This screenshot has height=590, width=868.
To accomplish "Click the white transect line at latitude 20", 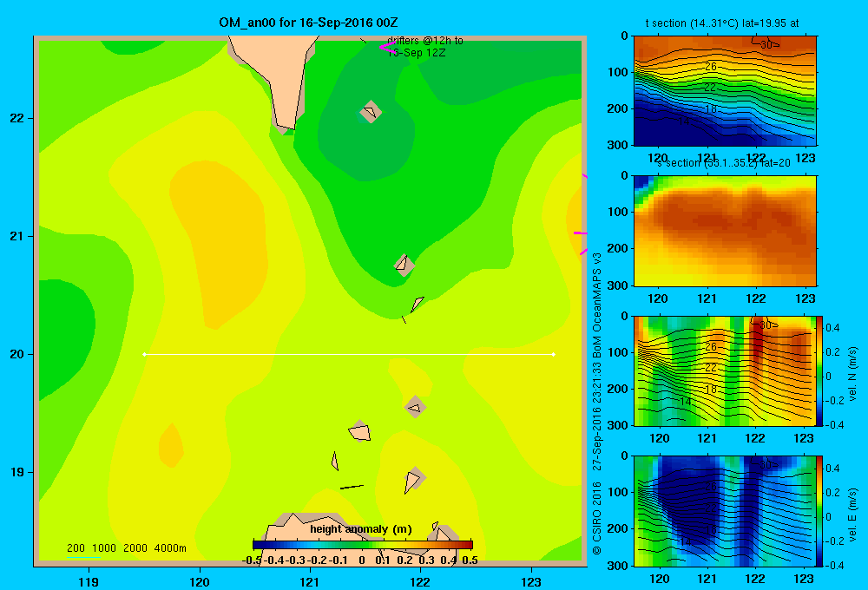I will coord(349,354).
